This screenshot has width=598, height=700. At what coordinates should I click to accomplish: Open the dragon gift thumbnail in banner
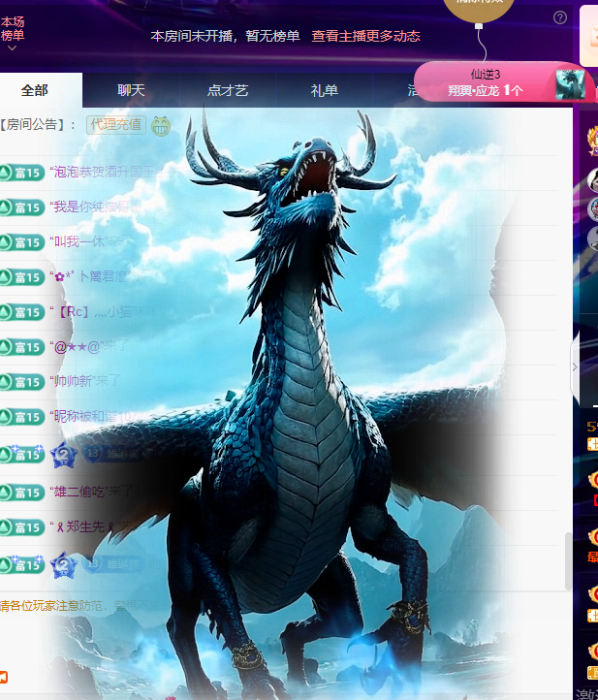tap(570, 84)
